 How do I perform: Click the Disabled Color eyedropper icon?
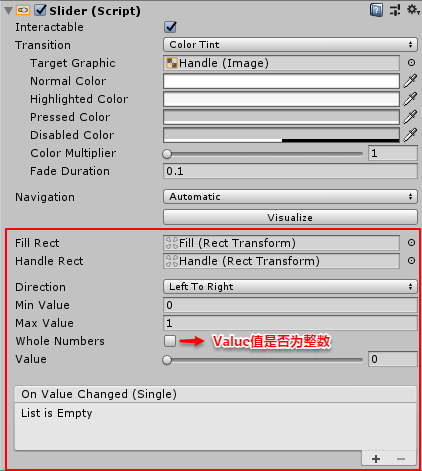[x=410, y=135]
